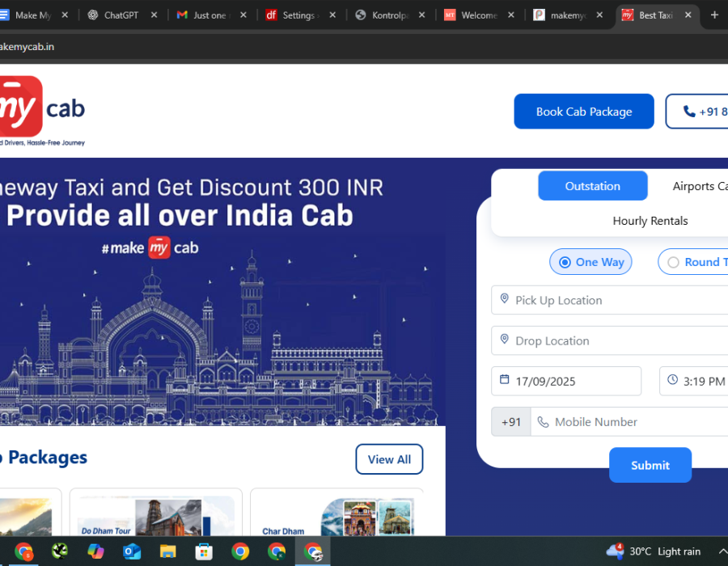This screenshot has width=728, height=566.
Task: Click the Pick Up Location pin icon
Action: (x=504, y=299)
